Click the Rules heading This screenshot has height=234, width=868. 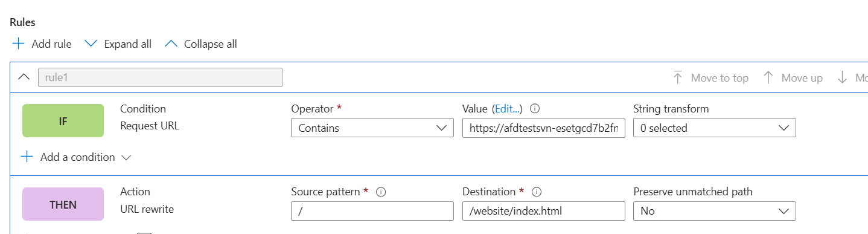22,22
